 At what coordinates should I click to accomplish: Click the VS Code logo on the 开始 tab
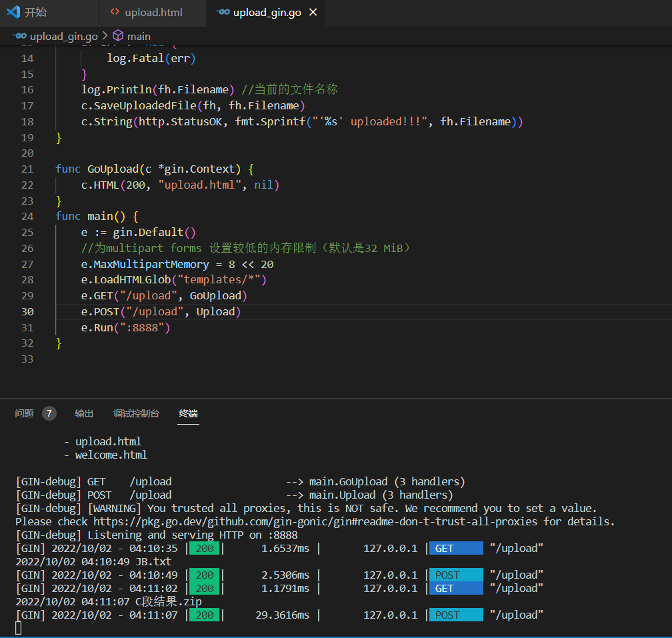coord(13,12)
